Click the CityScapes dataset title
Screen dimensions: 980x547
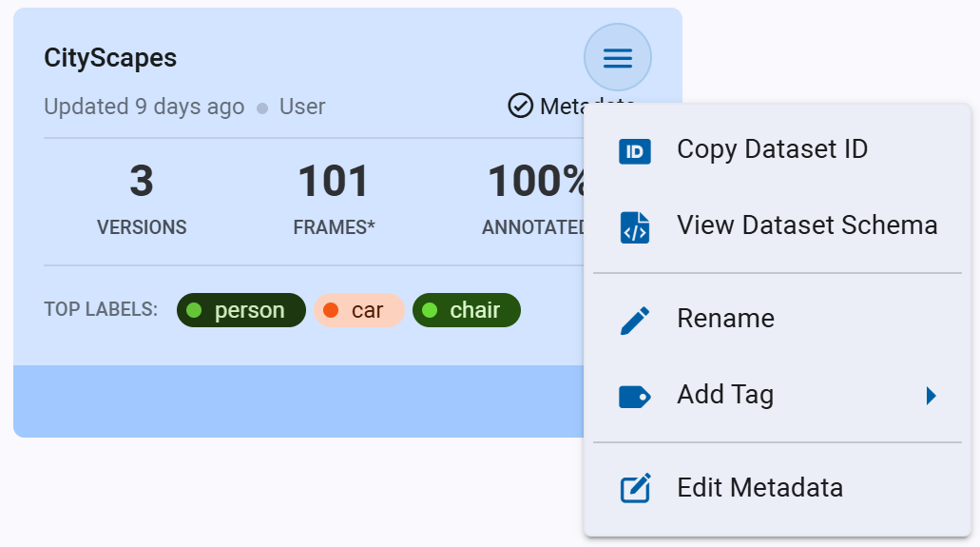pos(110,57)
